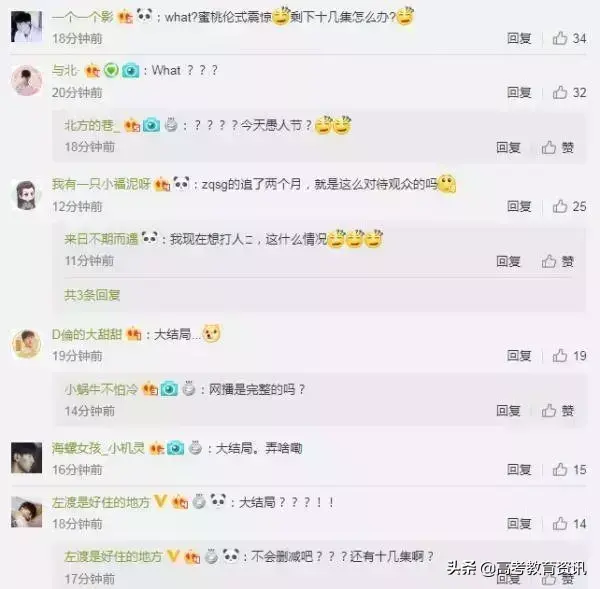
Task: Reply to 小蜗牛不怕冷's comment
Action: click(x=508, y=411)
